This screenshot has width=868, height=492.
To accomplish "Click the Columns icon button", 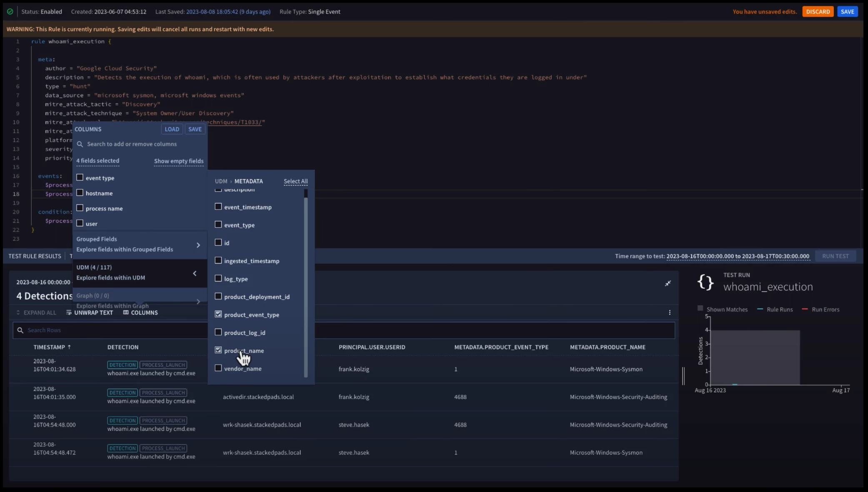I will [126, 313].
